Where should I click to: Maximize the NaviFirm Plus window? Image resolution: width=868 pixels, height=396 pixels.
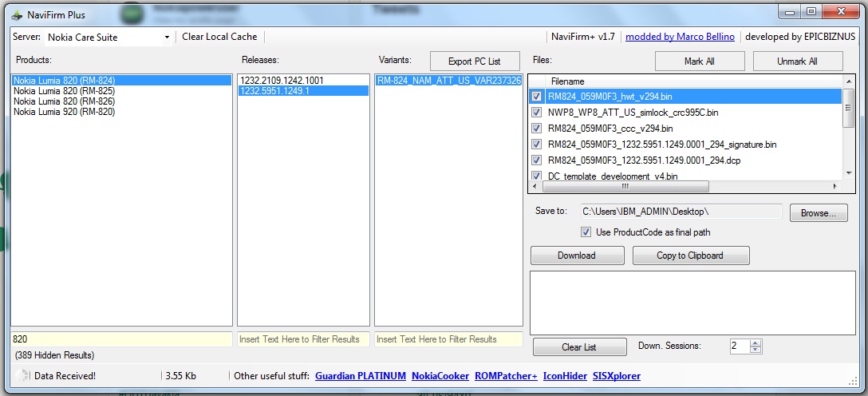coord(811,11)
